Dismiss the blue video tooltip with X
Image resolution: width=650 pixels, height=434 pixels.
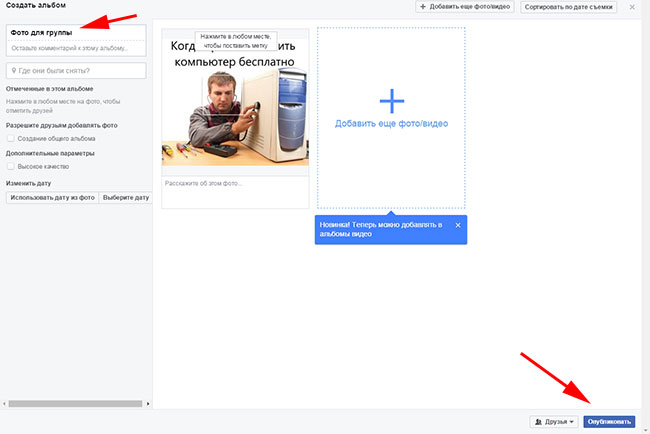(x=458, y=225)
